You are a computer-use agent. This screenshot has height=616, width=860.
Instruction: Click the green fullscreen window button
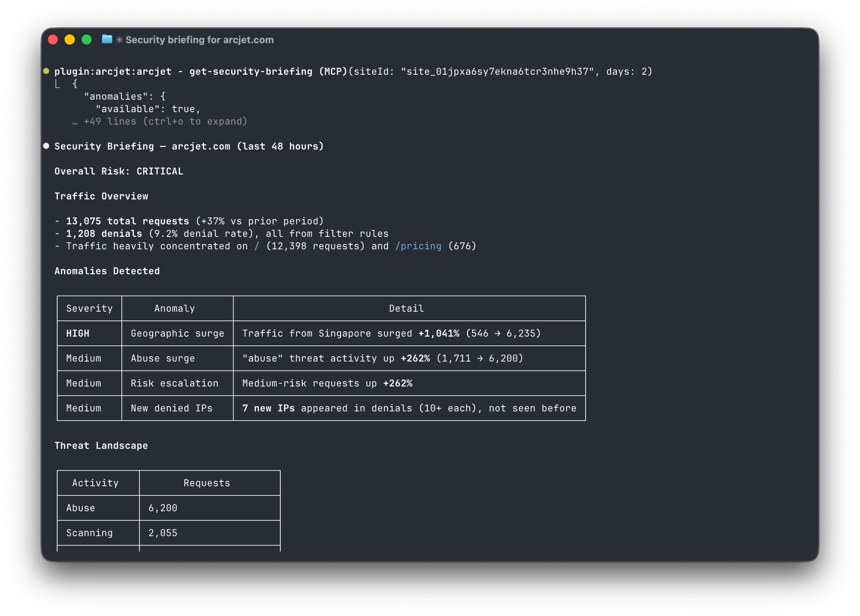(86, 40)
